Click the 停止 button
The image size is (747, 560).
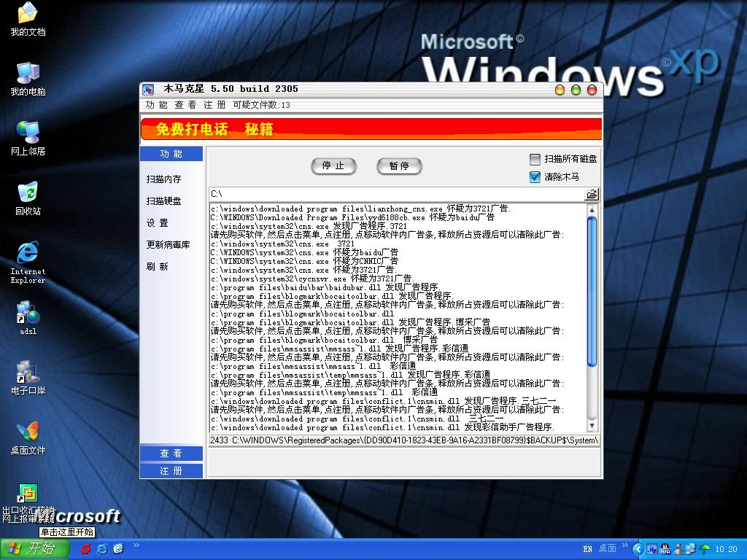[x=333, y=166]
